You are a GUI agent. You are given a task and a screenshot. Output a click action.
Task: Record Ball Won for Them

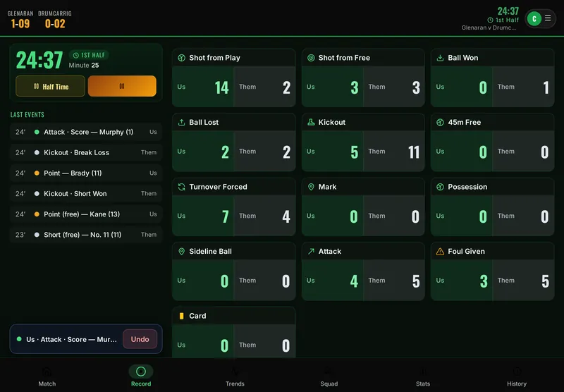[x=523, y=87]
